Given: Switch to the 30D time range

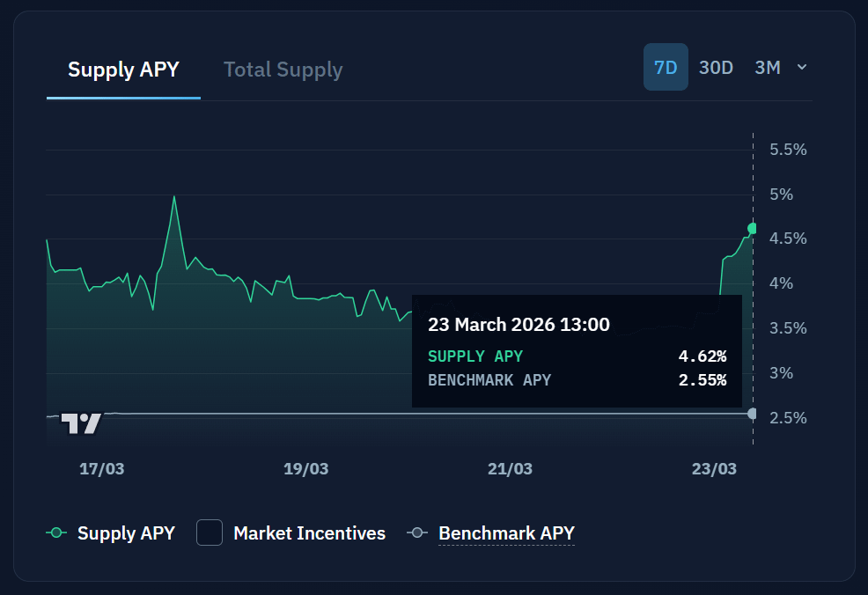Looking at the screenshot, I should coord(716,68).
